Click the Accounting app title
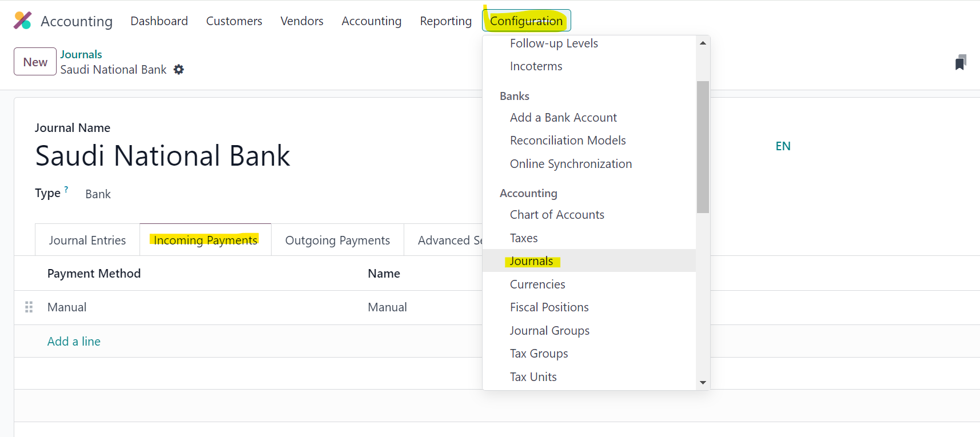Viewport: 980px width, 437px height. point(77,21)
